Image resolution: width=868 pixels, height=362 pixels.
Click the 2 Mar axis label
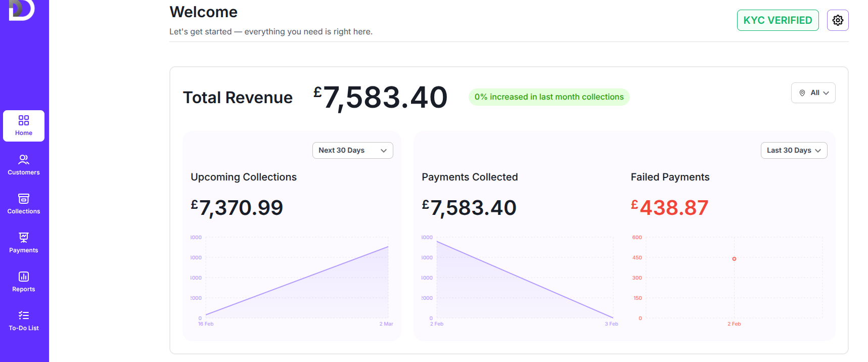tap(386, 324)
